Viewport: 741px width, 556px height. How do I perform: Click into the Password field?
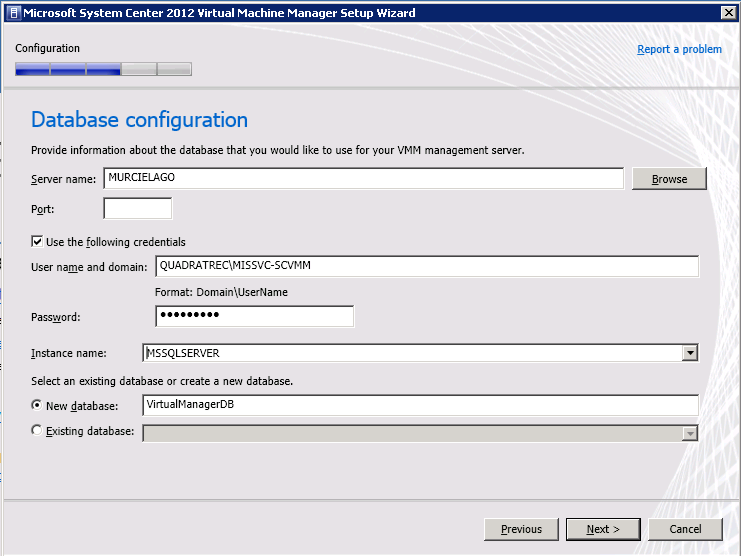click(254, 316)
